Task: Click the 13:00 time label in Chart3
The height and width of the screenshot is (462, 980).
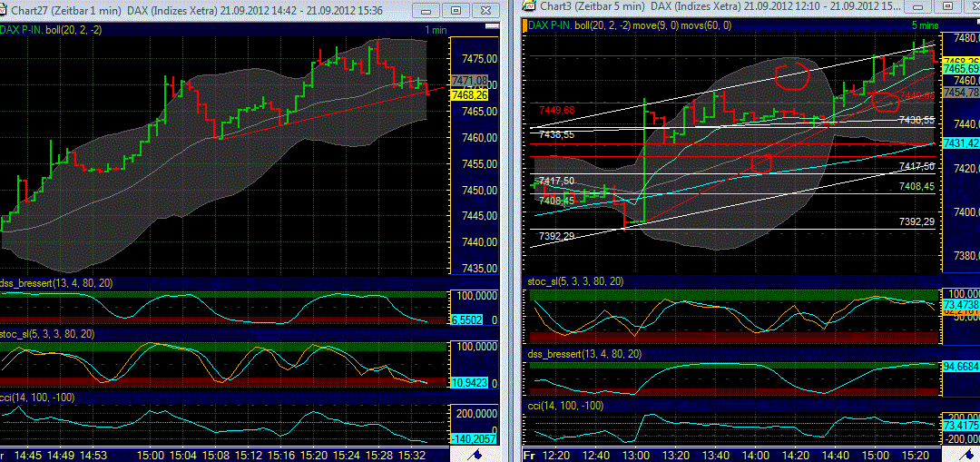Action: pos(634,455)
